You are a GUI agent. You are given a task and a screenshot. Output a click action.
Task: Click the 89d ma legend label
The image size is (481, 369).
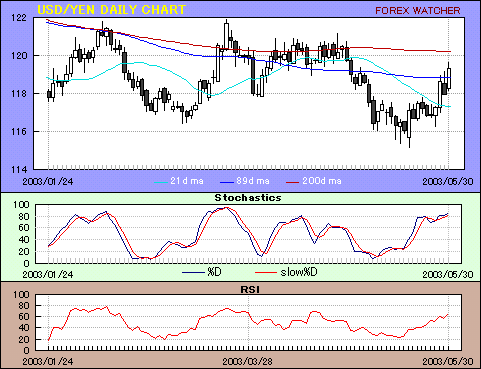253,181
